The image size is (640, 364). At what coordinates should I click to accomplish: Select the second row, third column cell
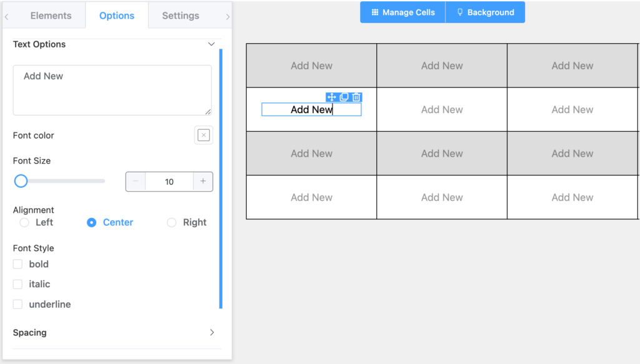(572, 110)
